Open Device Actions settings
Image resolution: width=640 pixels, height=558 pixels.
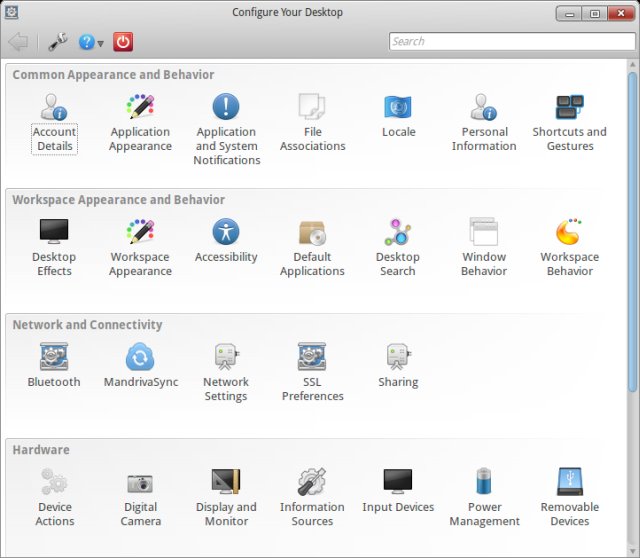55,498
